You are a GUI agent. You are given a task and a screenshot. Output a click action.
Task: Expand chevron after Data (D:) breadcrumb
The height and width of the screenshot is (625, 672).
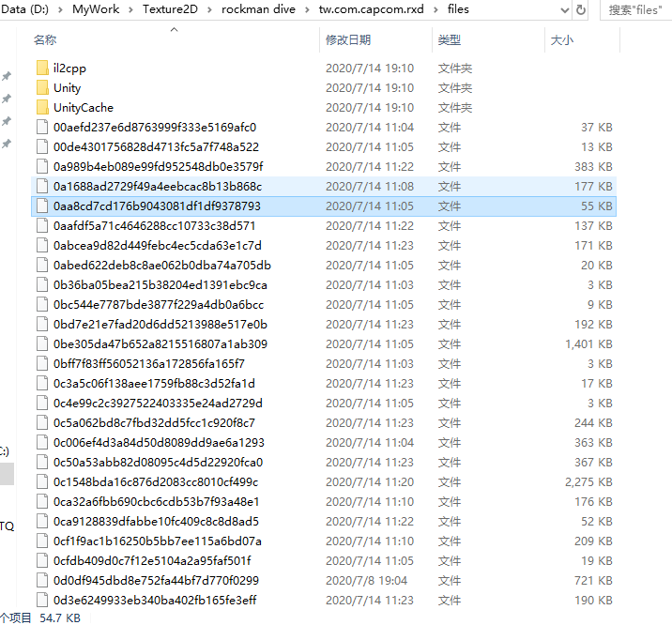pos(60,9)
